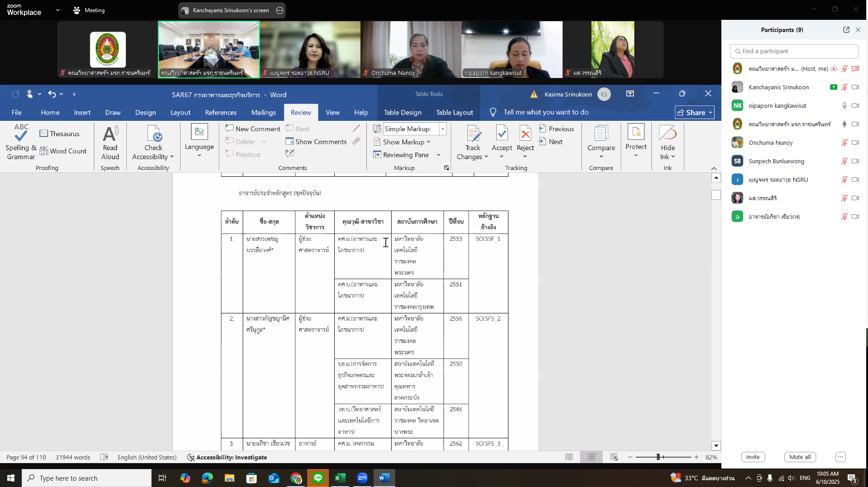Click the New Comment icon
The height and width of the screenshot is (487, 868).
click(230, 129)
